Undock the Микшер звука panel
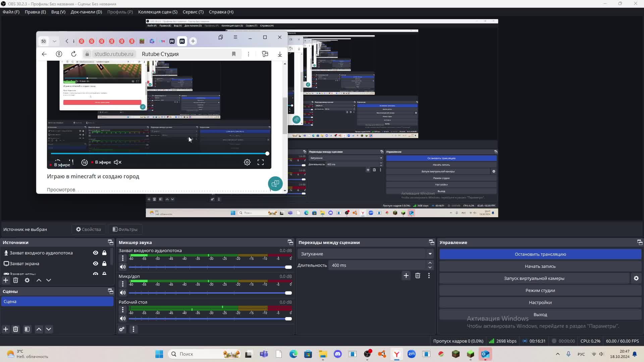Image resolution: width=644 pixels, height=362 pixels. click(290, 242)
